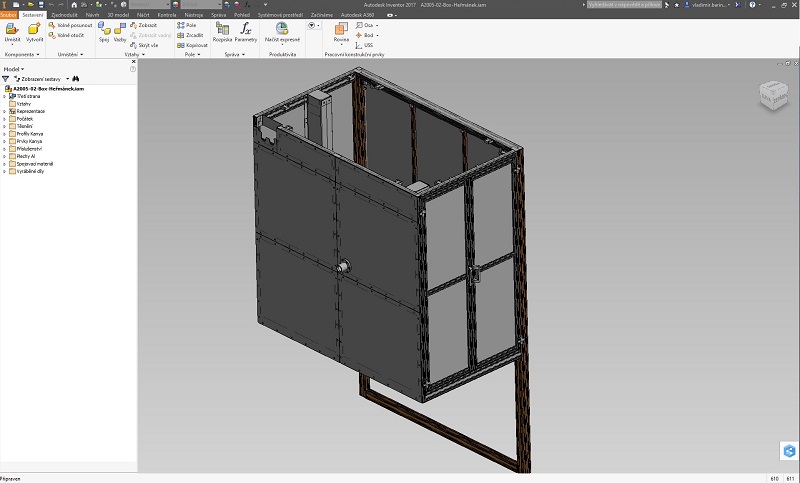Expand the Plechy Al tree node
Screen dimensions: 800x483
[4, 156]
